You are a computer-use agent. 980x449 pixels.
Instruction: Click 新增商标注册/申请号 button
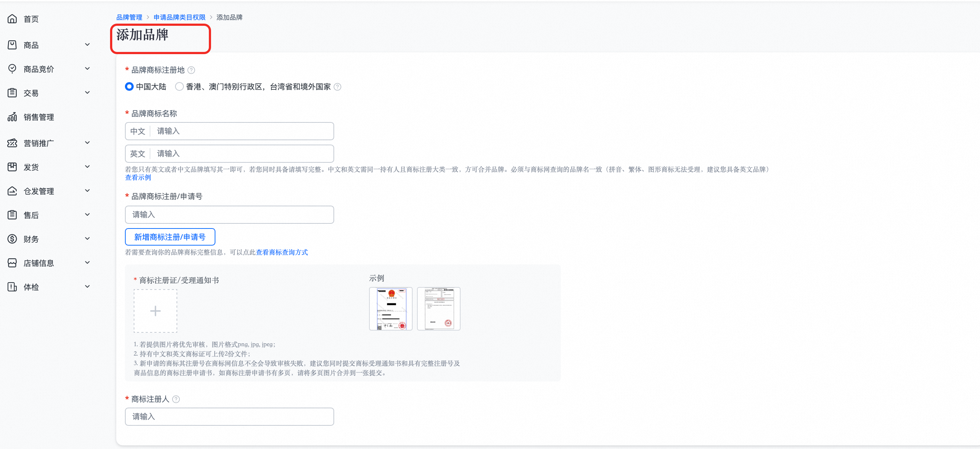(x=170, y=237)
